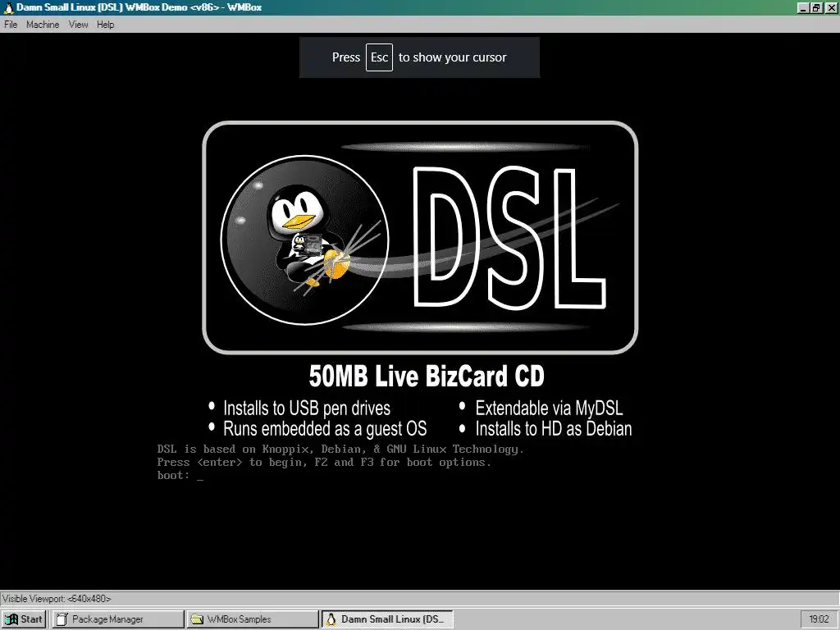Viewport: 840px width, 630px height.
Task: Click the 'Press <enter> to begin' line
Action: tap(324, 463)
